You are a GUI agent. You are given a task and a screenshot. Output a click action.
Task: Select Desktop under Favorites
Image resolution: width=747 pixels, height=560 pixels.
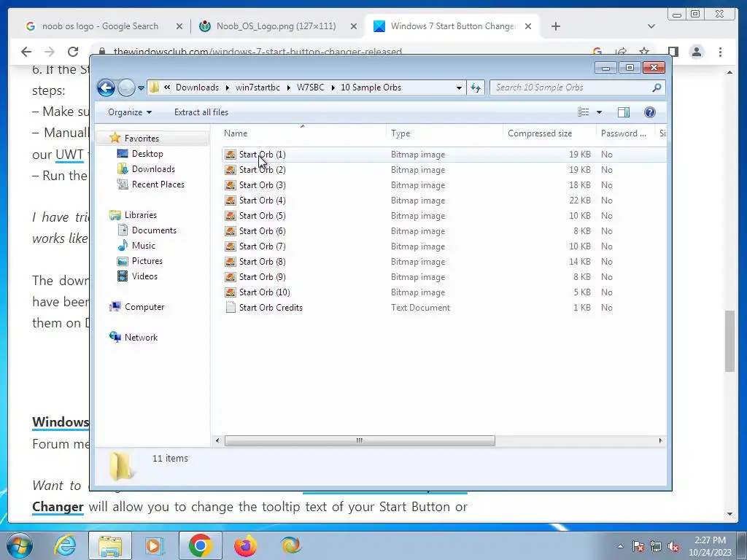pos(147,154)
